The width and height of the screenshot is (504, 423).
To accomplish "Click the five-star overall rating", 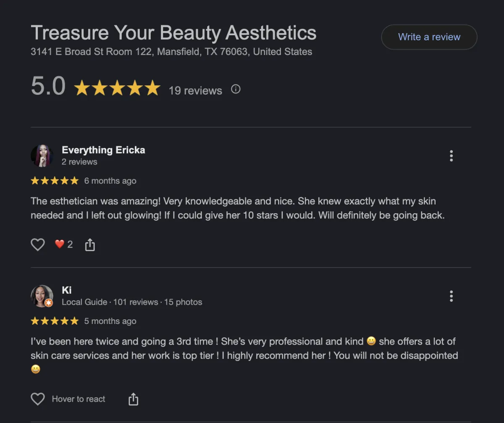I will click(117, 89).
